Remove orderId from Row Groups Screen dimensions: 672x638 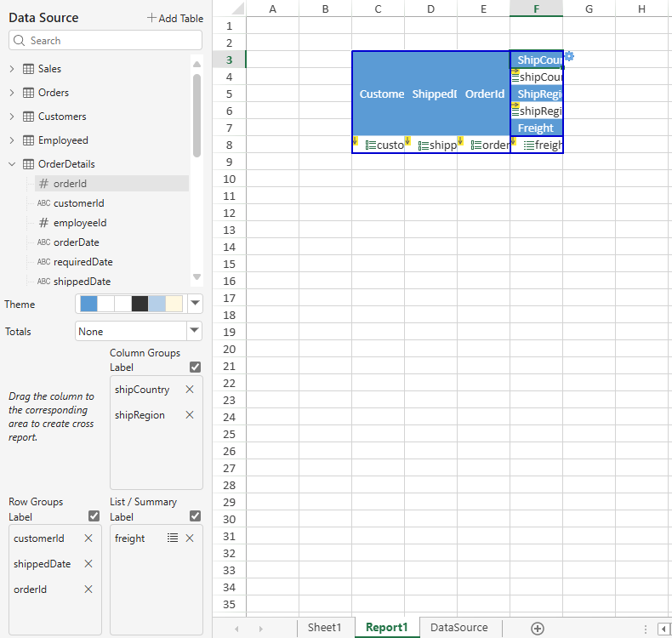(88, 590)
